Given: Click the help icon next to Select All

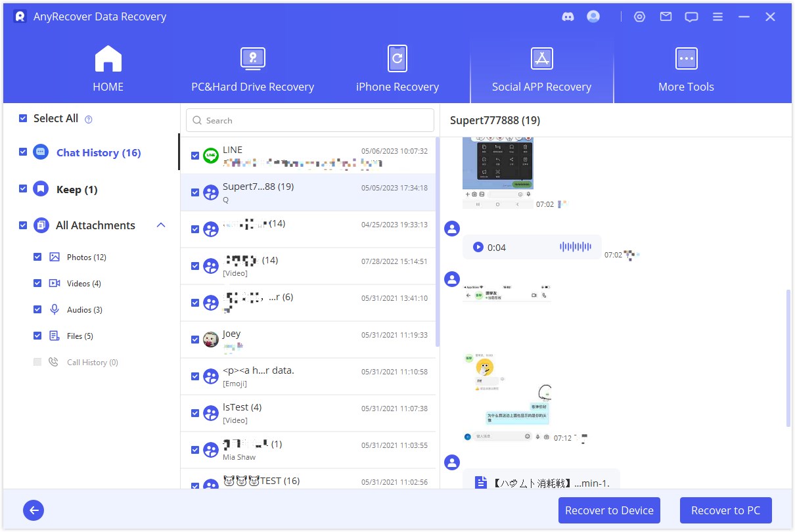Looking at the screenshot, I should click(x=89, y=120).
